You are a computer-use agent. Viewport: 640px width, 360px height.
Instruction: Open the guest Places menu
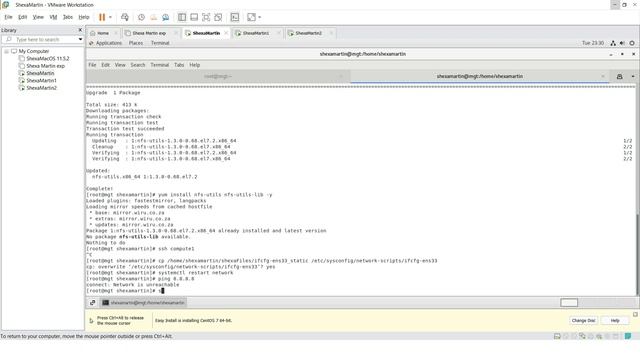click(x=136, y=43)
